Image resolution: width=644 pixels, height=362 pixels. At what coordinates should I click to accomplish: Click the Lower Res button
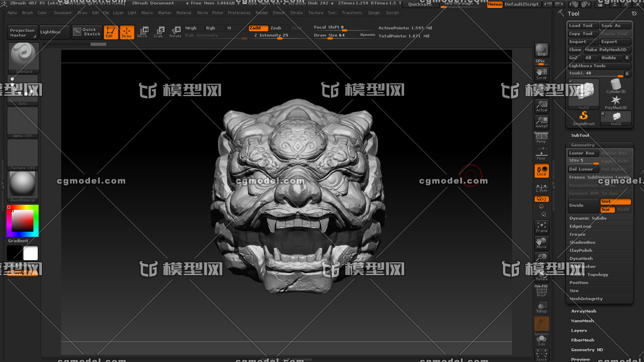pyautogui.click(x=583, y=153)
